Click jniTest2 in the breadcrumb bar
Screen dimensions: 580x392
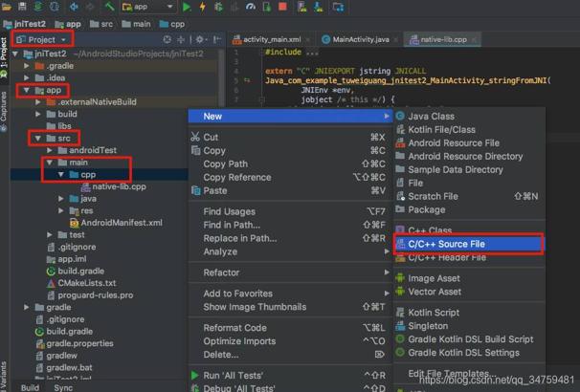pos(25,24)
